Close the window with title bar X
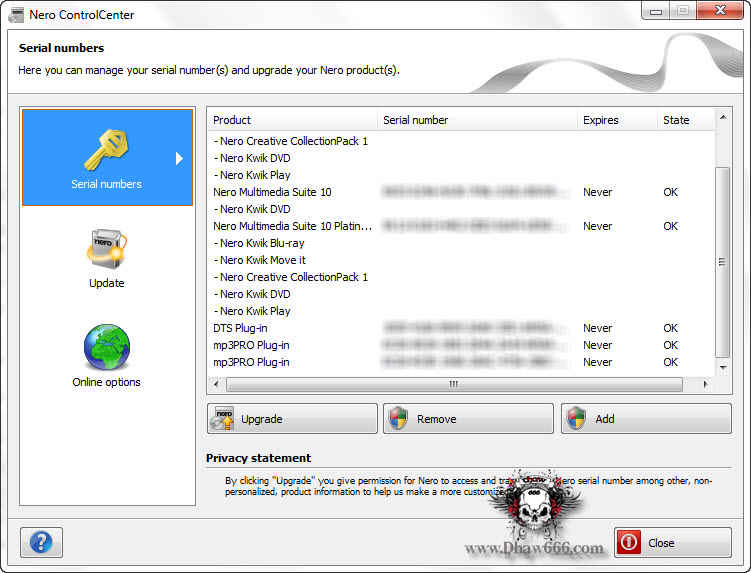 coord(720,11)
